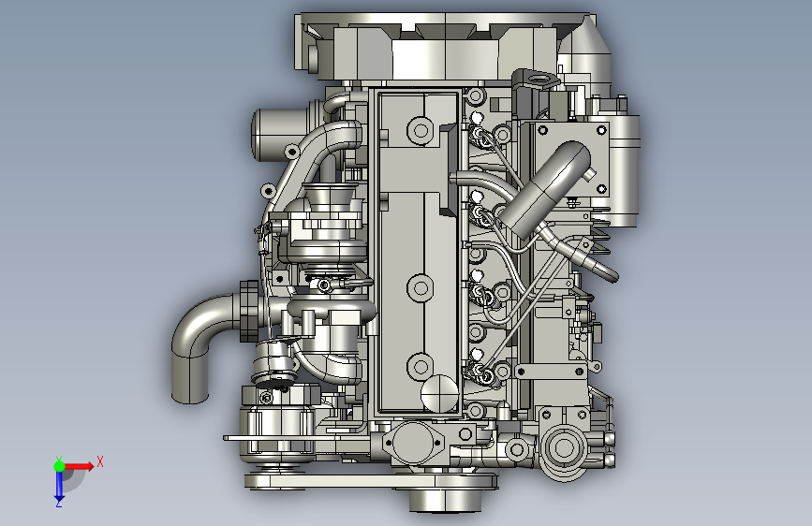Select the rectangular valve cover in the engine center
This screenshot has height=526, width=812.
pyautogui.click(x=419, y=253)
